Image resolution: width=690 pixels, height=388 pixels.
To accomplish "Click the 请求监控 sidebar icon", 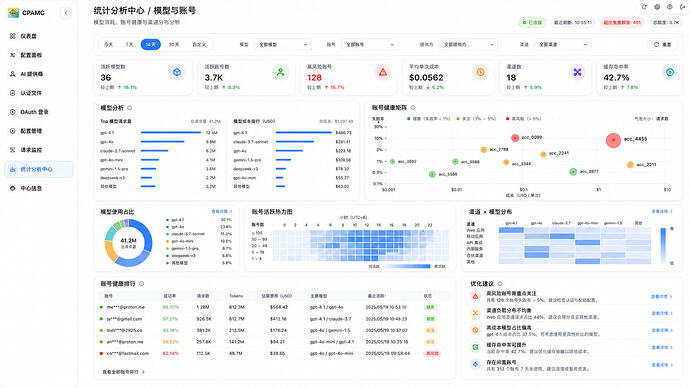I will point(12,150).
